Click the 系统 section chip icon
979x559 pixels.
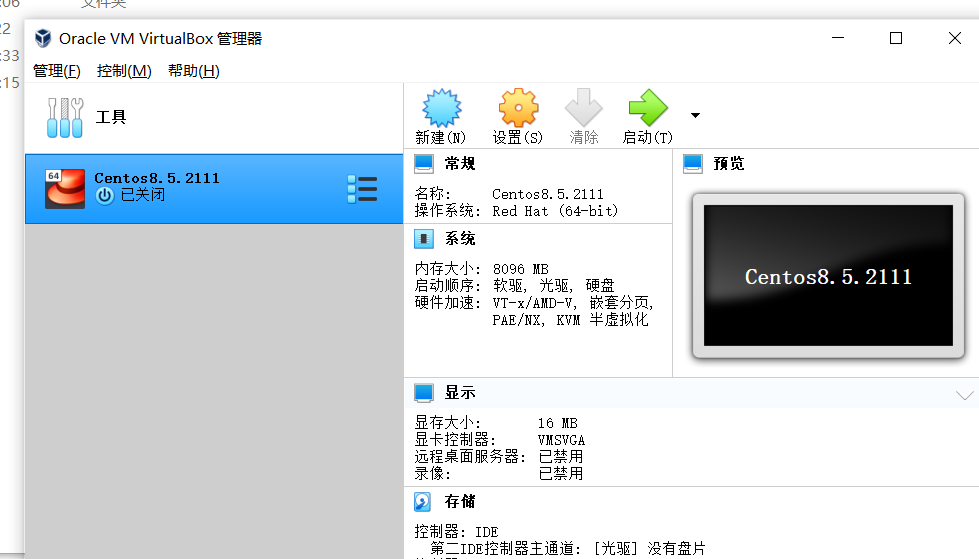coord(423,239)
